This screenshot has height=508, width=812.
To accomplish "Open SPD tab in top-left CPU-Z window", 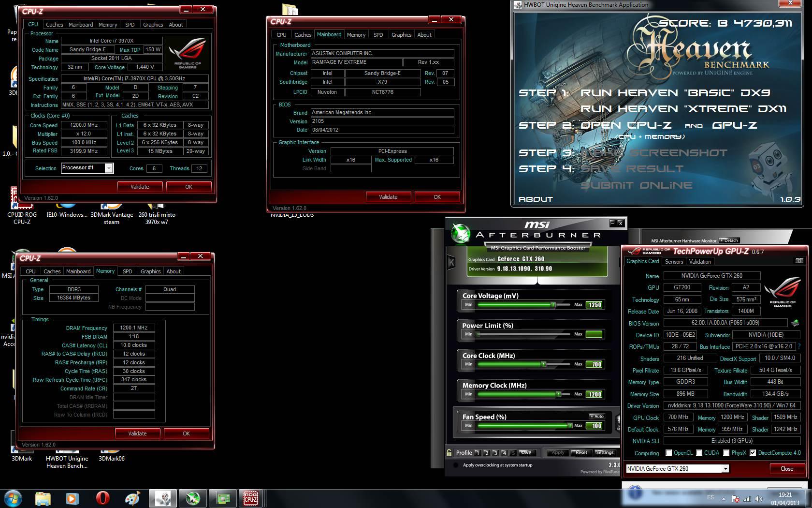I will pos(130,25).
